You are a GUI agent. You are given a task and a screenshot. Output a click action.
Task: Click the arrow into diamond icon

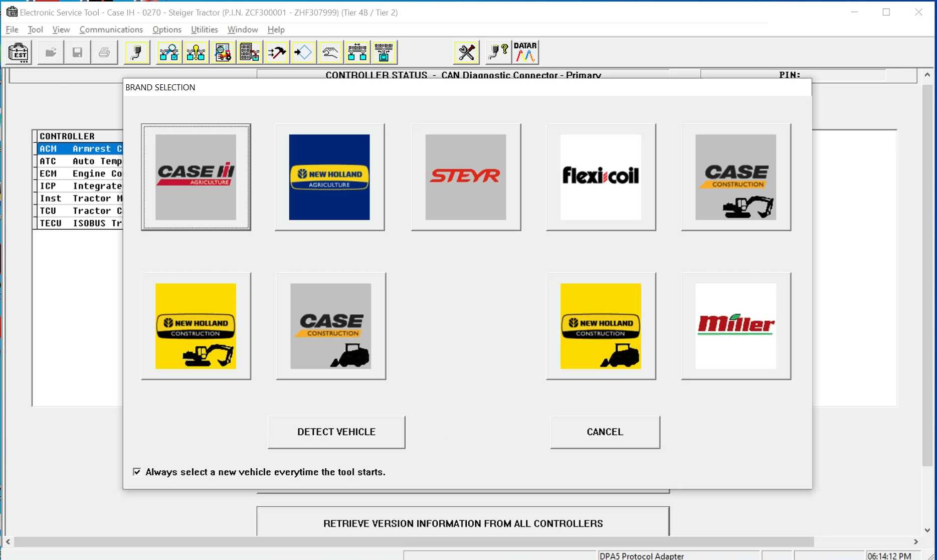(303, 52)
